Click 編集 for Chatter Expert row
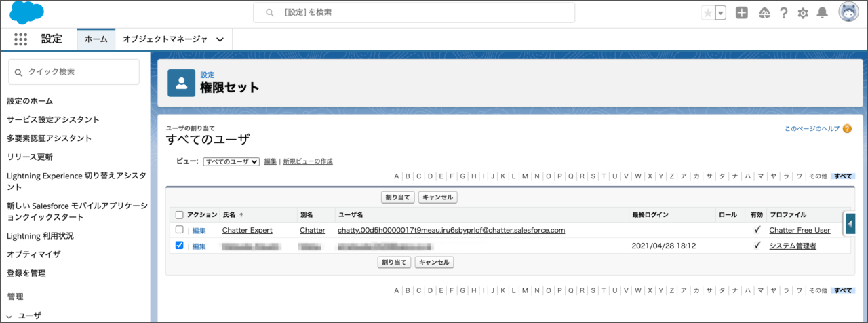 click(x=199, y=231)
